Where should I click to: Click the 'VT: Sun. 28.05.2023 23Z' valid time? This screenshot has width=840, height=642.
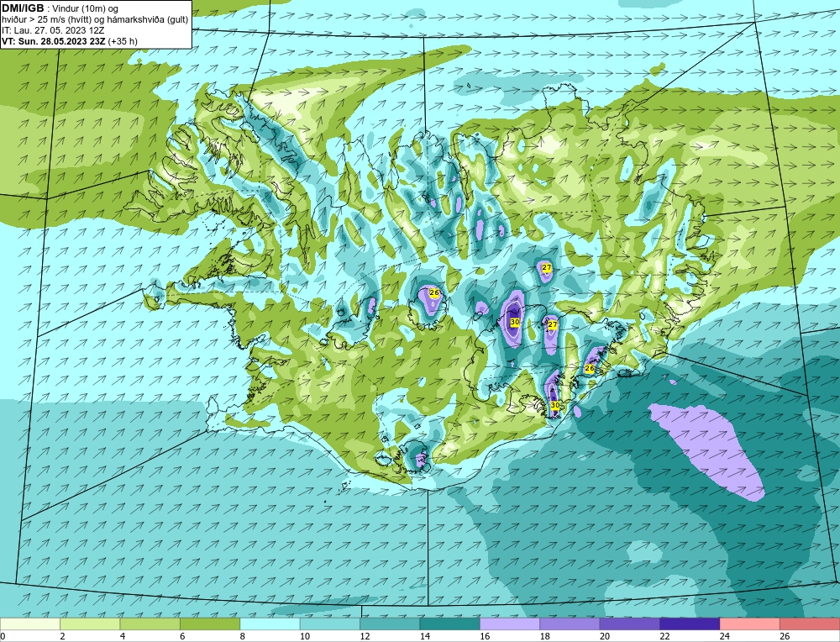[x=54, y=41]
